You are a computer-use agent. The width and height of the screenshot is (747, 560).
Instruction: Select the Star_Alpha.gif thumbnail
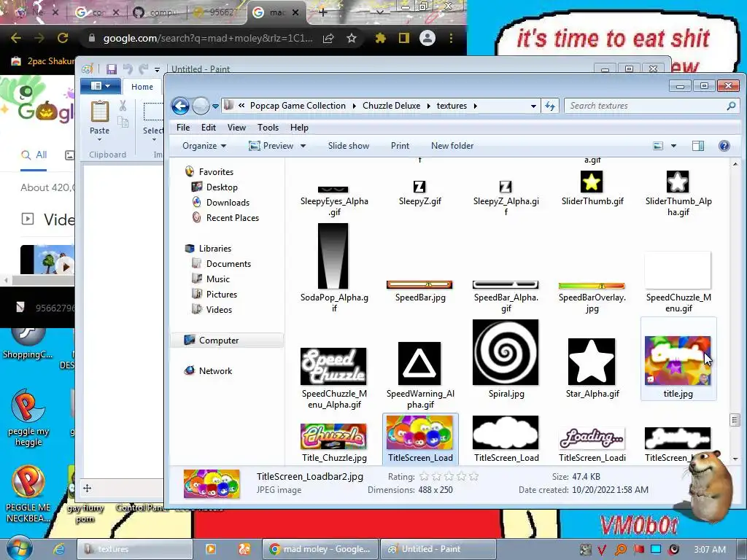click(591, 362)
